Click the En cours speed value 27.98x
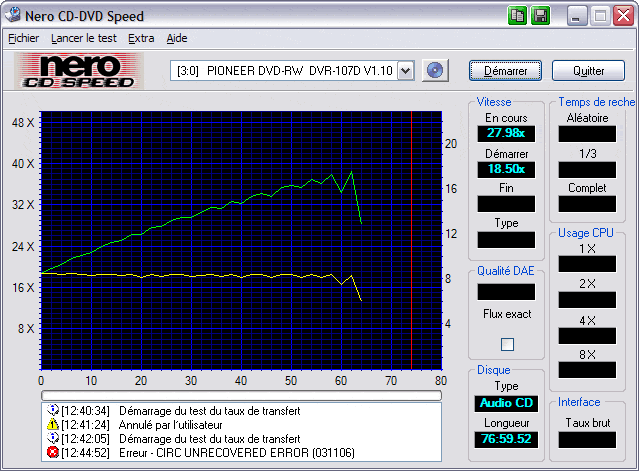 (x=506, y=133)
